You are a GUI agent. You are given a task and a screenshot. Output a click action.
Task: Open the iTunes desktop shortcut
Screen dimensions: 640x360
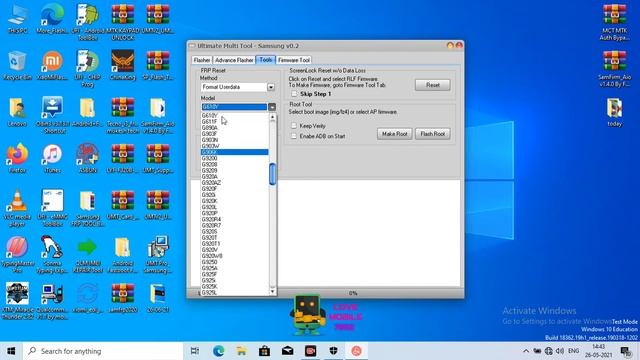[x=52, y=158]
